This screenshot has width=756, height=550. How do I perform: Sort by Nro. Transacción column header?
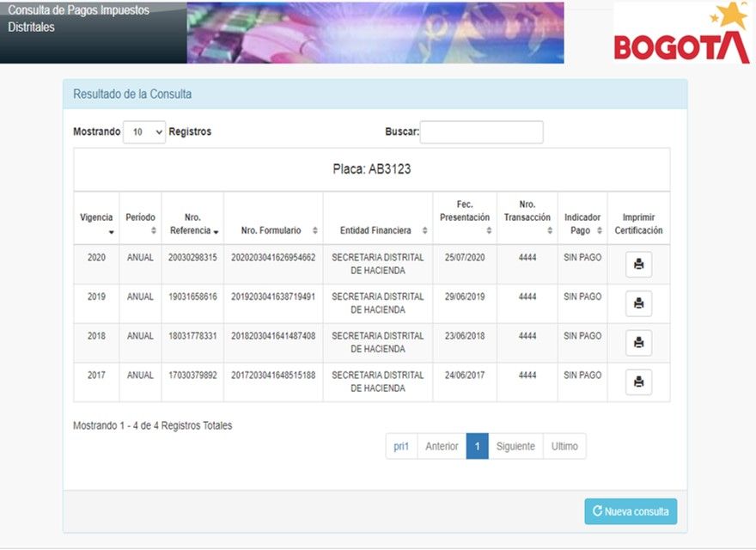[527, 218]
